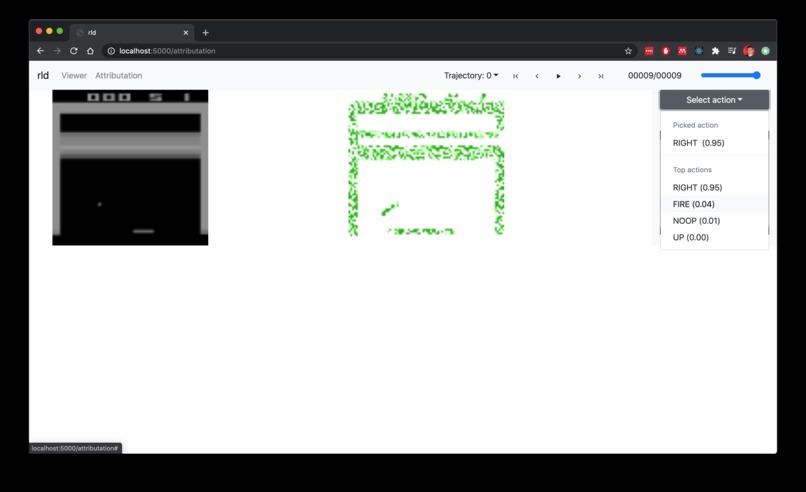The width and height of the screenshot is (806, 492).
Task: Click the React devtools extension icon
Action: (699, 51)
